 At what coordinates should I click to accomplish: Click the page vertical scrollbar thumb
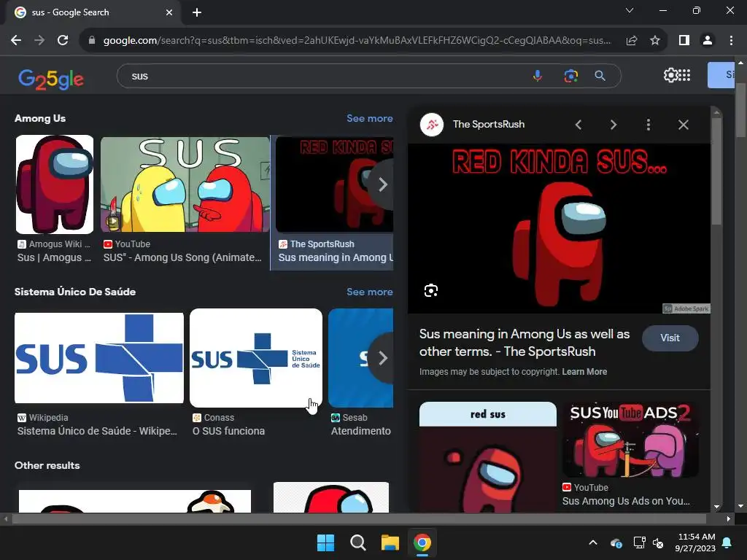(740, 109)
